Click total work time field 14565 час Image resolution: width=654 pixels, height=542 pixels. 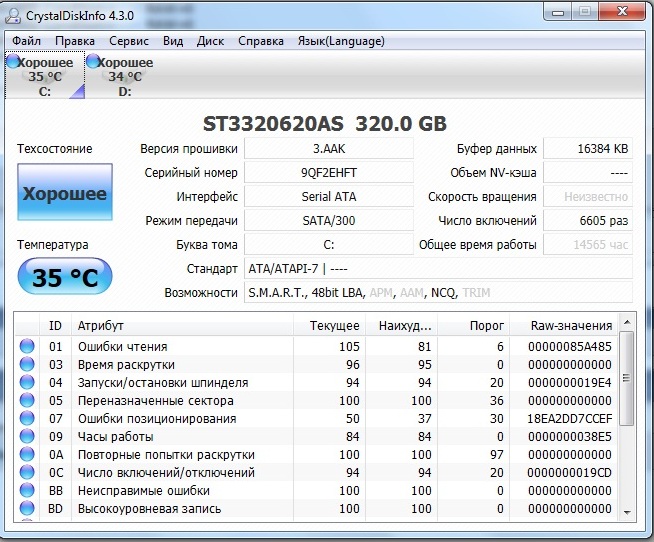pyautogui.click(x=588, y=245)
